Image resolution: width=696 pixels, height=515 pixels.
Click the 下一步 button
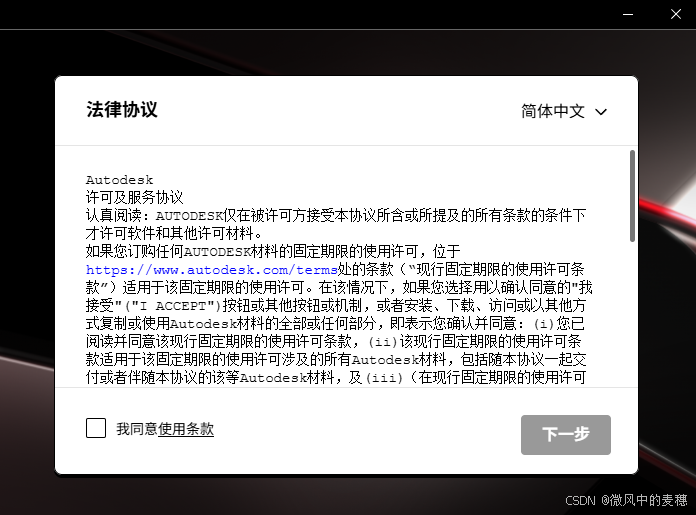566,435
